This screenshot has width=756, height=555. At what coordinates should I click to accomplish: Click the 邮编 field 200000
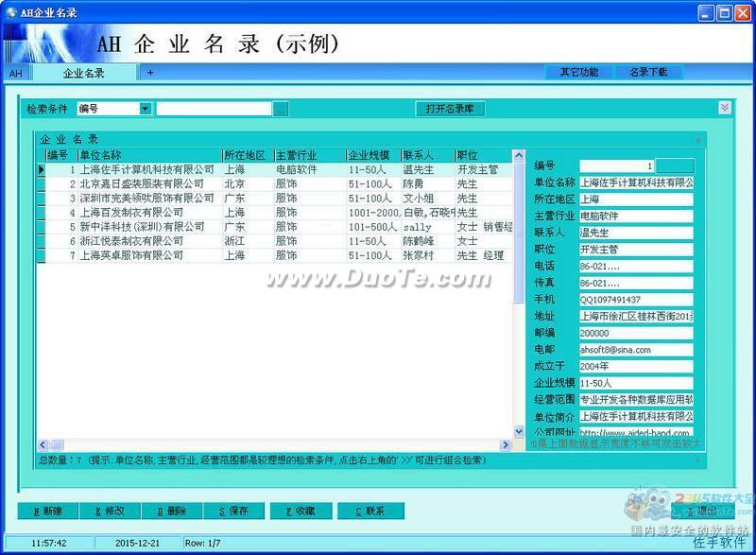coord(636,333)
